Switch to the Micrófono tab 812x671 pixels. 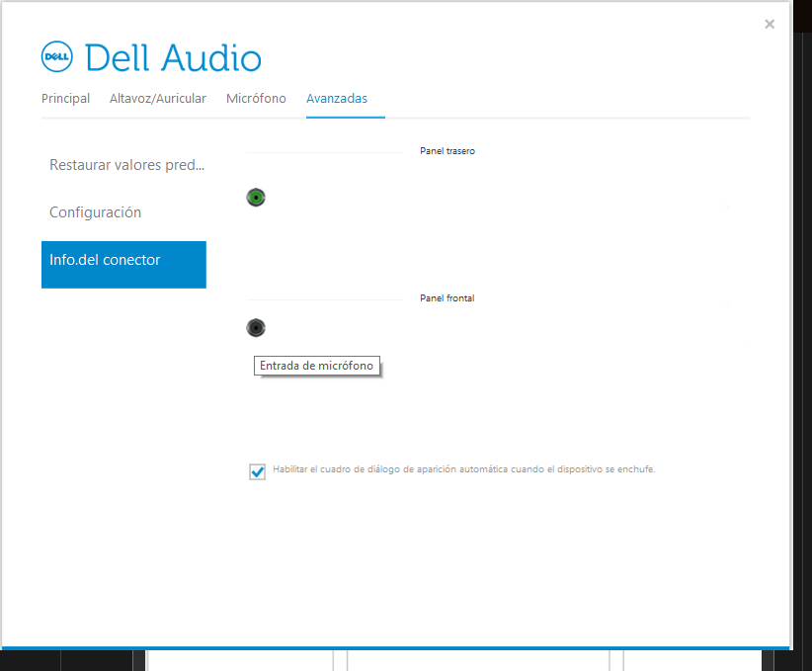pos(256,99)
